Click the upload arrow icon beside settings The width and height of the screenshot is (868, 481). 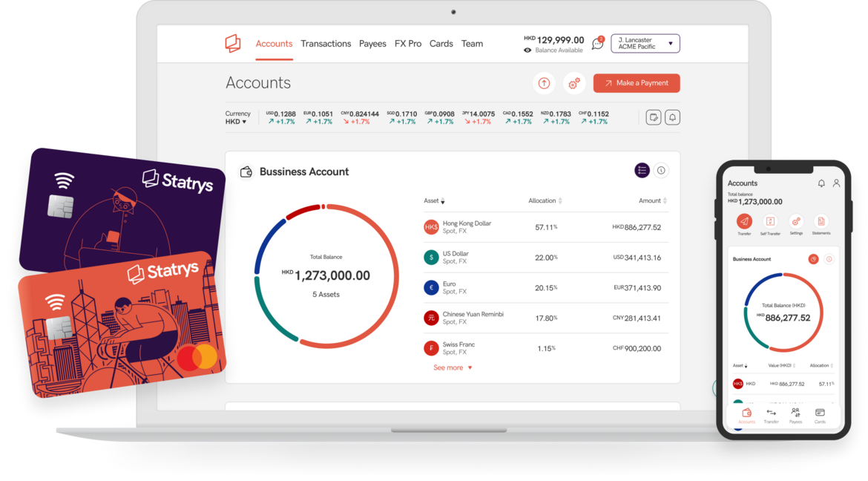(x=544, y=83)
